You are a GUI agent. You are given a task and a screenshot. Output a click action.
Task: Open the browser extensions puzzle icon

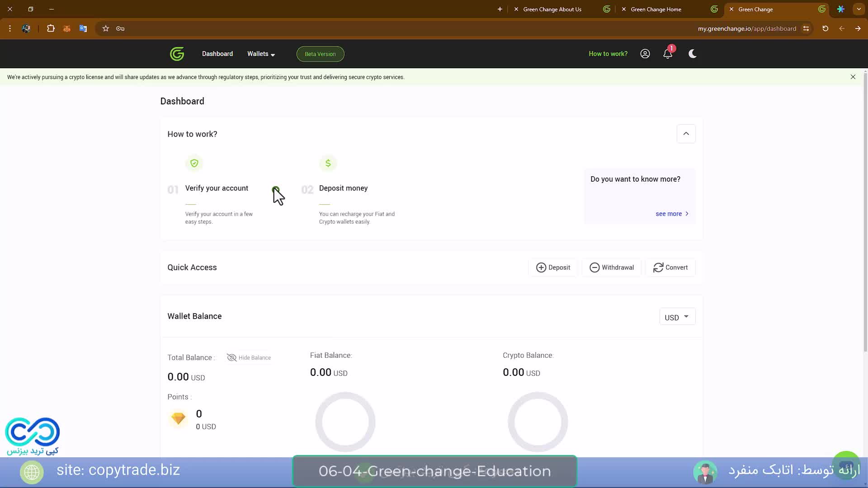(x=51, y=28)
